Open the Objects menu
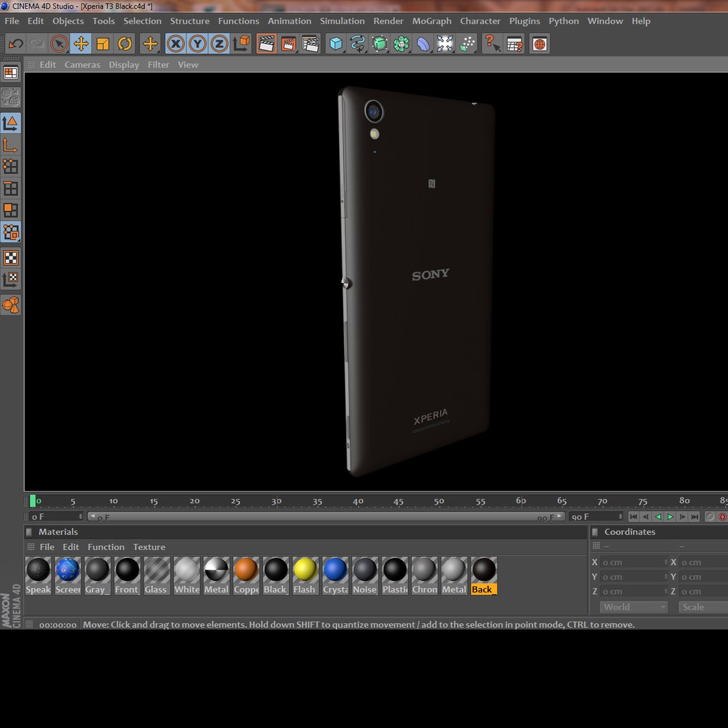The height and width of the screenshot is (728, 728). coord(68,21)
